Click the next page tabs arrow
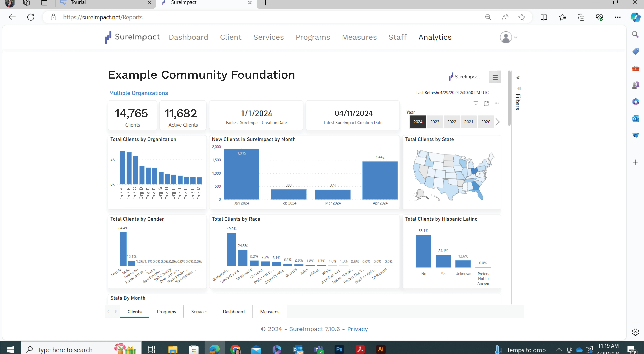The image size is (644, 354). click(x=116, y=311)
